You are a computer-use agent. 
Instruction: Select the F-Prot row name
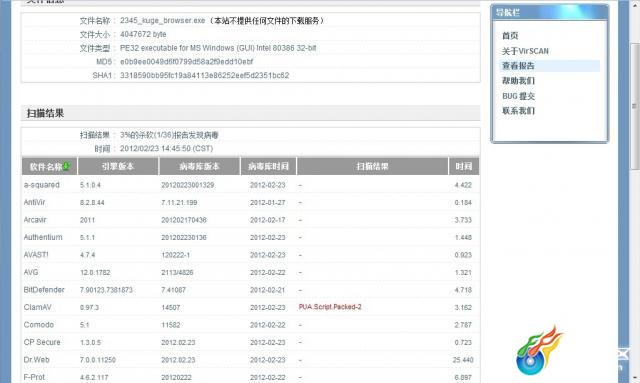(34, 377)
